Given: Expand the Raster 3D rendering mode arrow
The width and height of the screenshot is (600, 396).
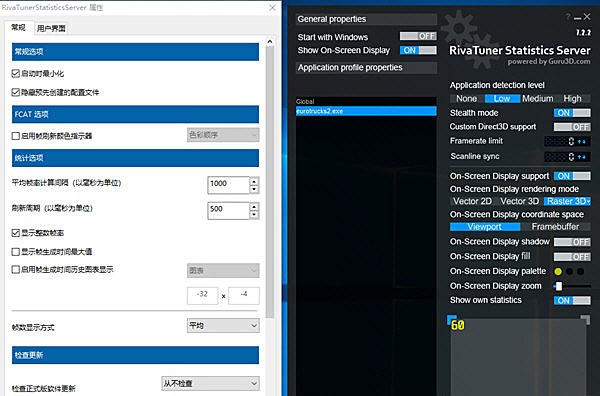Looking at the screenshot, I should 588,201.
